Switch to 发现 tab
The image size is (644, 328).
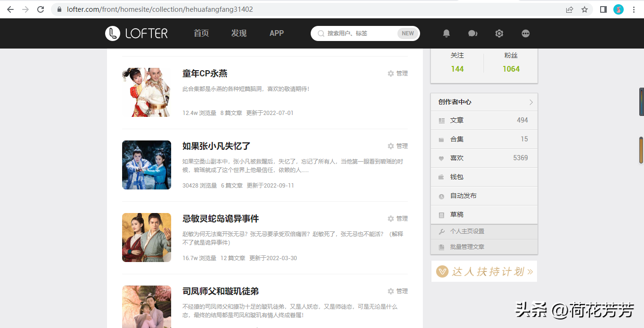tap(239, 33)
